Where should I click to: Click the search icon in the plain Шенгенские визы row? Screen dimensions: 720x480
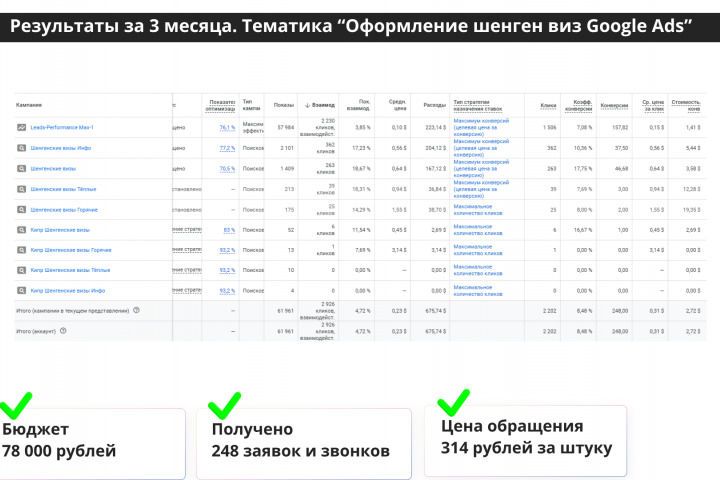point(22,169)
